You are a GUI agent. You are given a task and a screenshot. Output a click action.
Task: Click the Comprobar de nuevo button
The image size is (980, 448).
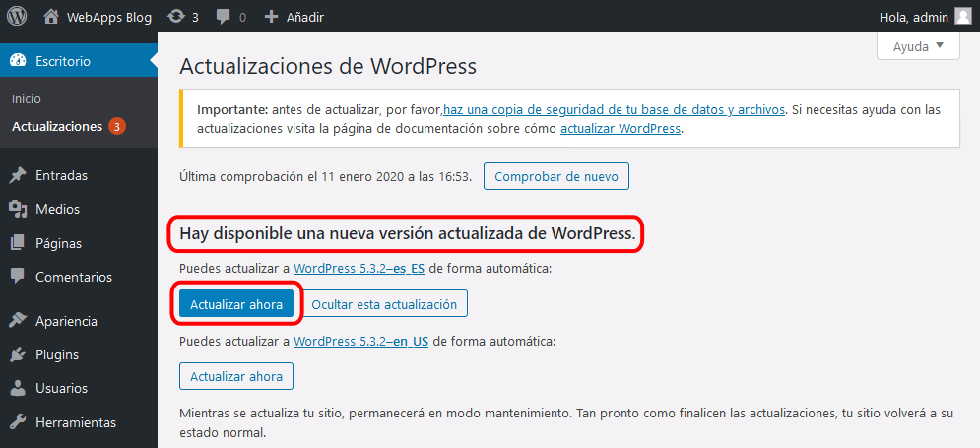(x=556, y=177)
